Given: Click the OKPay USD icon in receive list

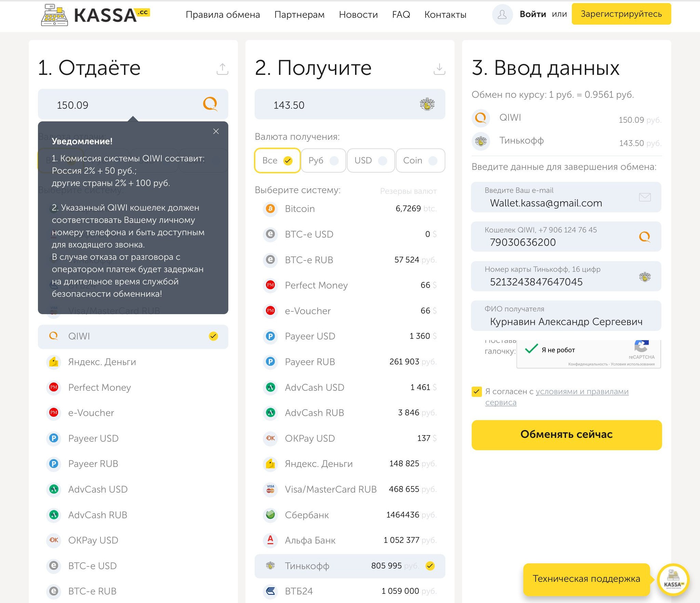Looking at the screenshot, I should (270, 438).
